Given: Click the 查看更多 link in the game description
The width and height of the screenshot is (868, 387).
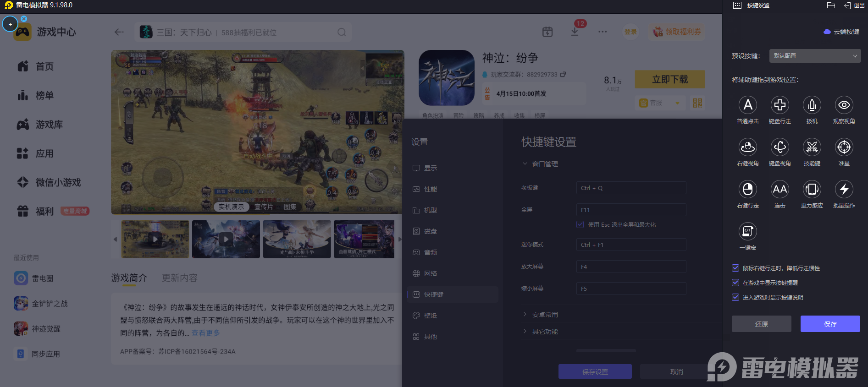Looking at the screenshot, I should (x=205, y=333).
